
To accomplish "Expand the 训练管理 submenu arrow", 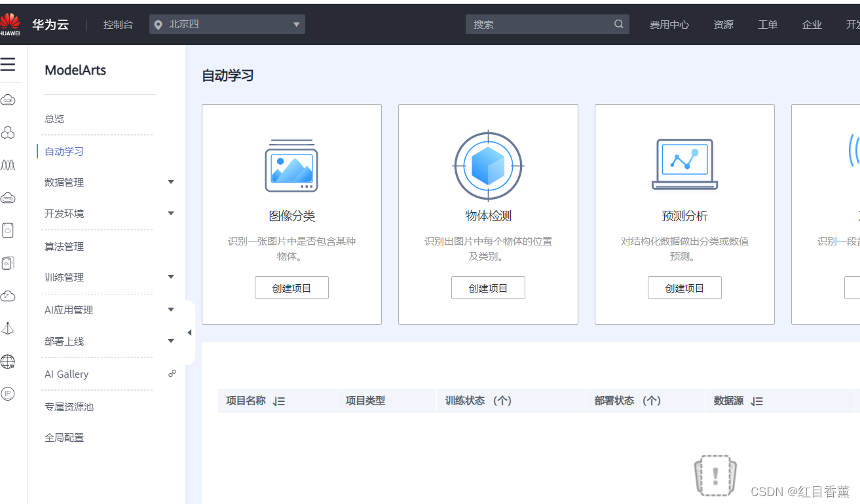I will (171, 277).
